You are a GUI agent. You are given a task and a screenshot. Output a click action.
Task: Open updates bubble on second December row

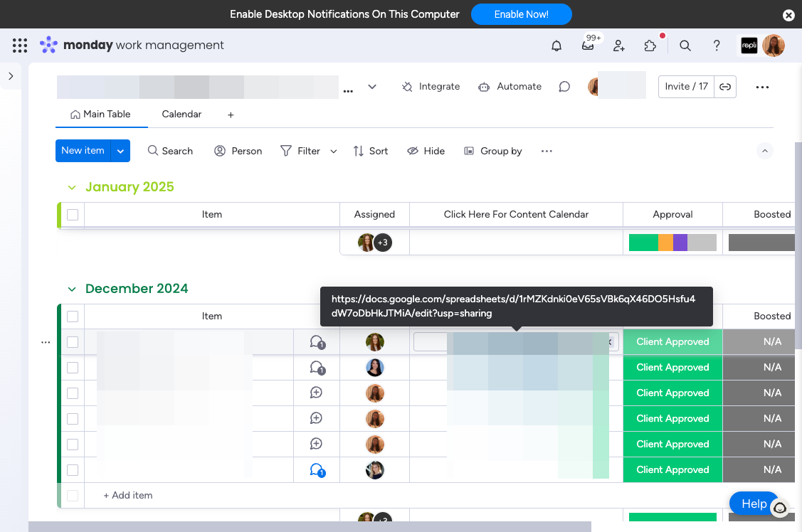[x=317, y=368]
